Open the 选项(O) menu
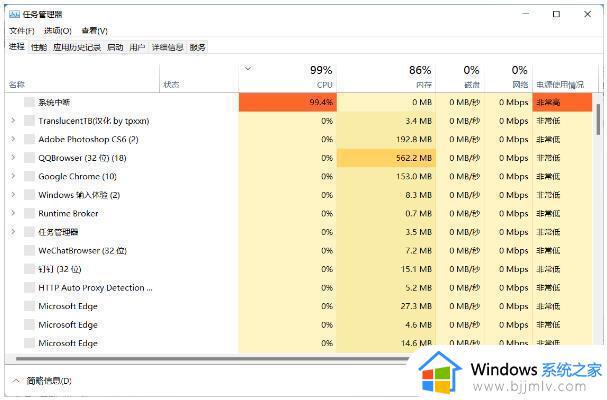Screen dimensions: 607x400 coord(58,31)
